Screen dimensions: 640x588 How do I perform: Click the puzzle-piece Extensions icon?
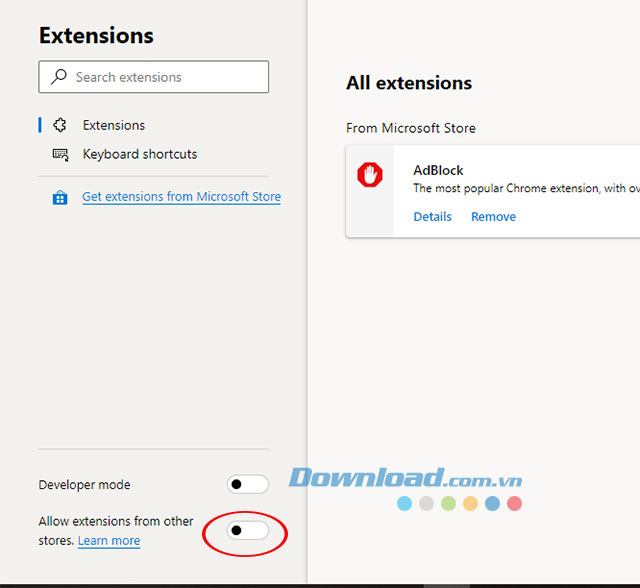(60, 125)
